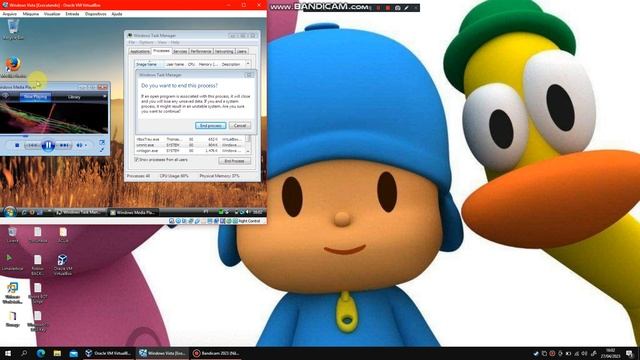Click the Windows Vista VM taskbar button
640x360 pixels.
[162, 353]
